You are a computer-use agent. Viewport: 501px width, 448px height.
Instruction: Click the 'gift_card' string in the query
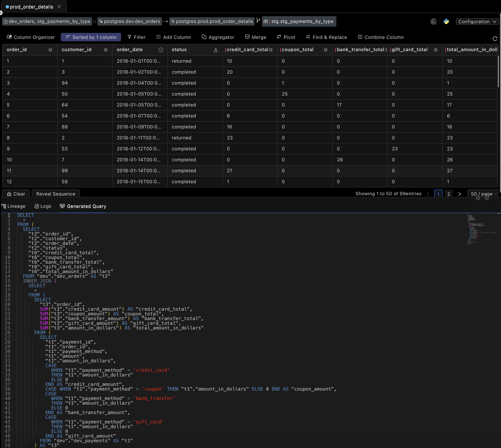pyautogui.click(x=149, y=422)
